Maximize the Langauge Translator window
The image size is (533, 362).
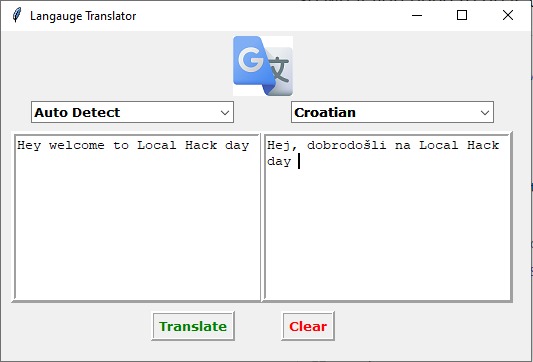click(x=462, y=15)
